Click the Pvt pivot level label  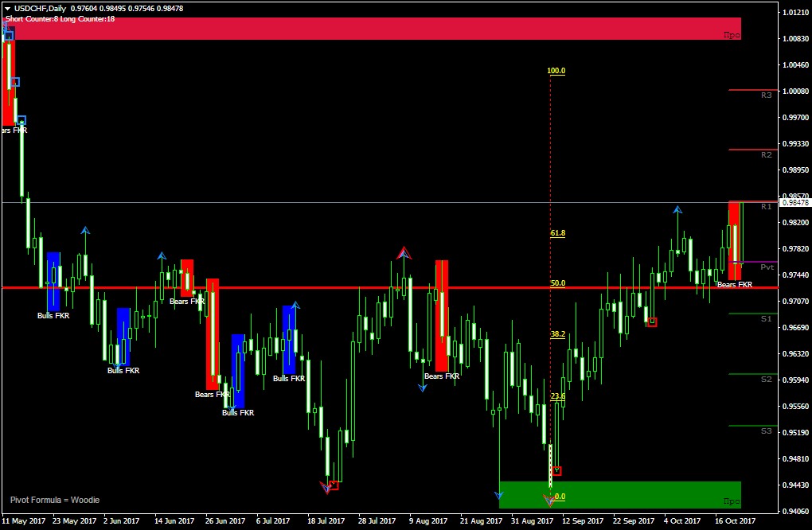(x=767, y=267)
